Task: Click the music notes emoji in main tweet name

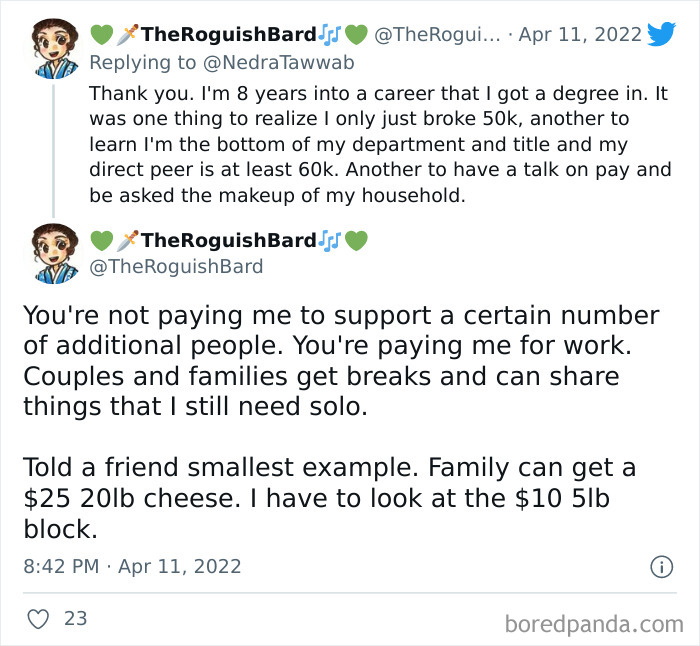Action: tap(332, 241)
